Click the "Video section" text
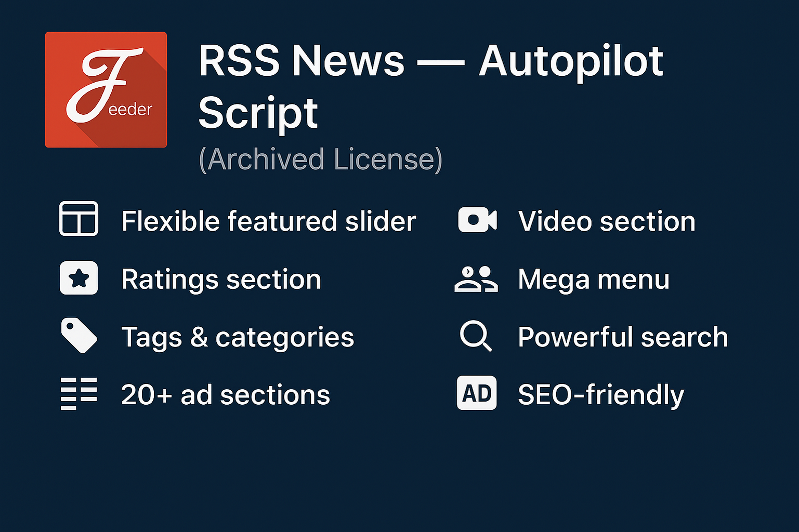799x532 pixels. click(x=607, y=221)
